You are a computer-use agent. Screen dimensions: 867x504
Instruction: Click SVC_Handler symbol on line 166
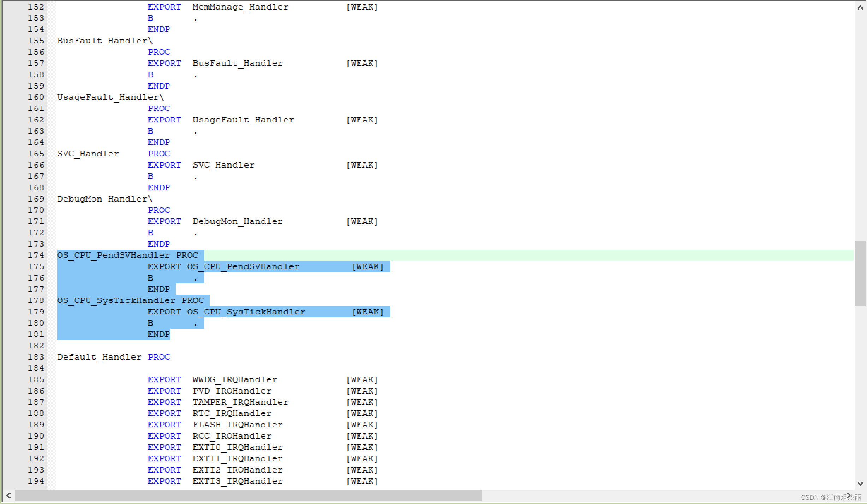pos(223,165)
